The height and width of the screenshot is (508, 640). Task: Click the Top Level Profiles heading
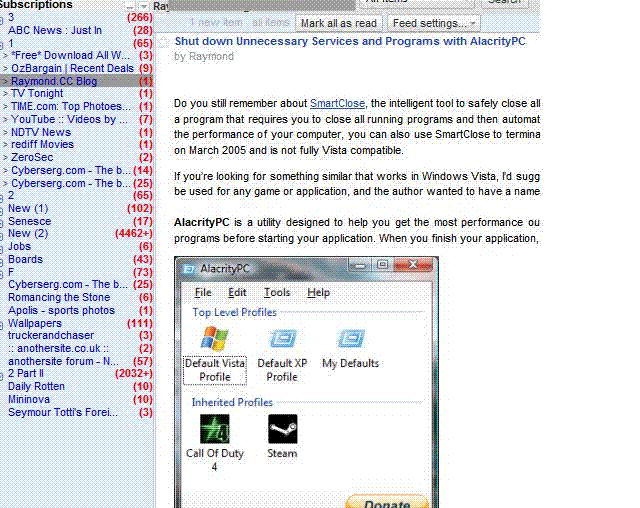click(234, 313)
